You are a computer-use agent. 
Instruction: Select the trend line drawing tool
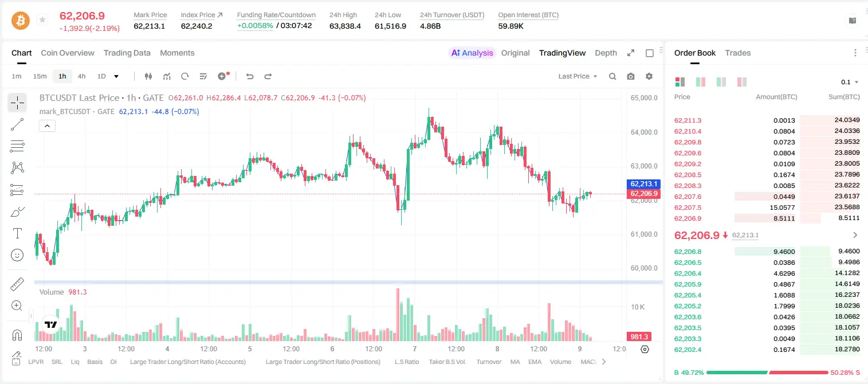click(17, 124)
